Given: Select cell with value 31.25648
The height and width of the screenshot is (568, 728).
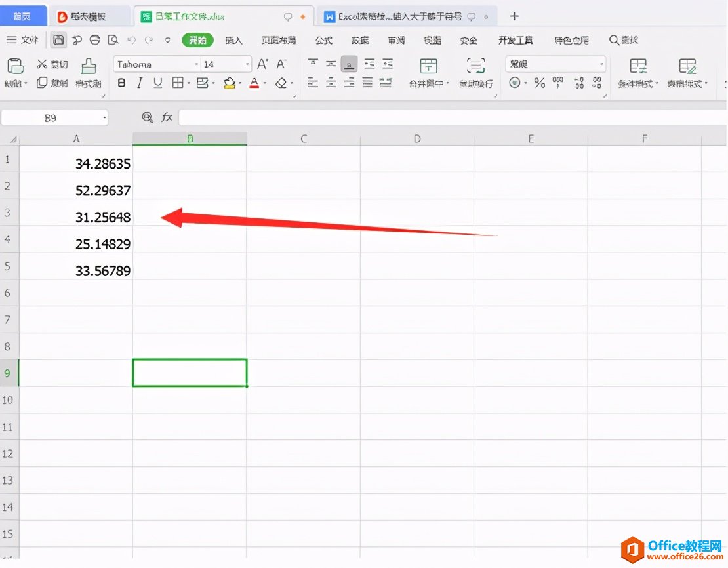Looking at the screenshot, I should [x=76, y=213].
